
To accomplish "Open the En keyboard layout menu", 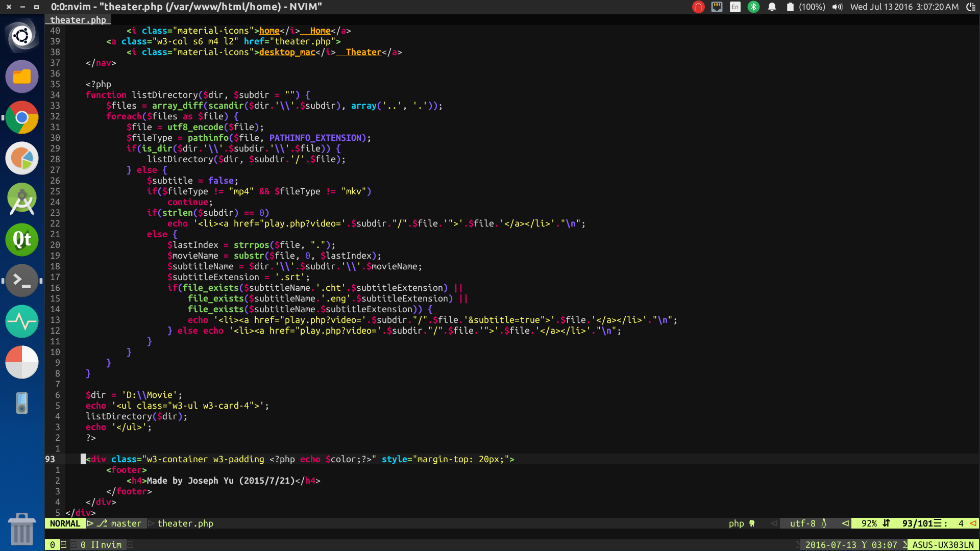I will (735, 7).
